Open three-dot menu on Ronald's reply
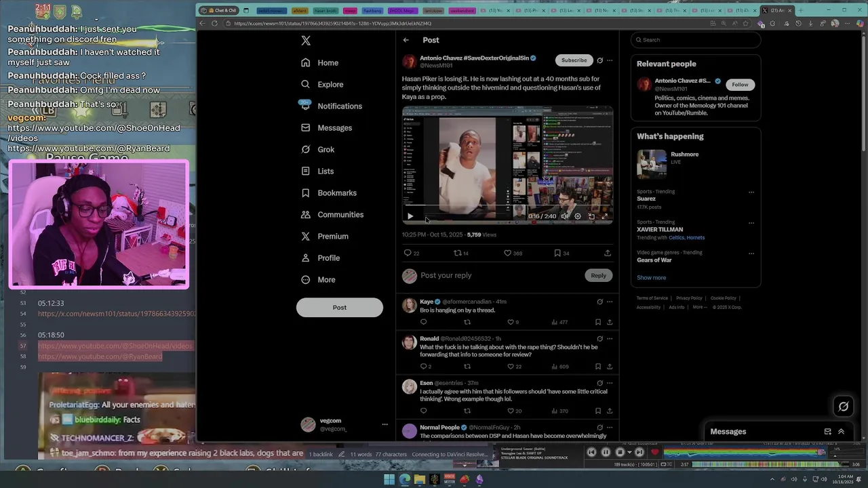 pyautogui.click(x=610, y=339)
